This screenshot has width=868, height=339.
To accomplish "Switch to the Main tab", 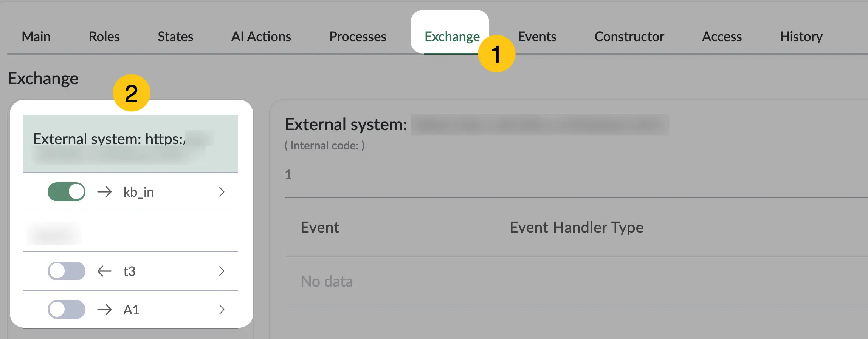I will (x=36, y=37).
